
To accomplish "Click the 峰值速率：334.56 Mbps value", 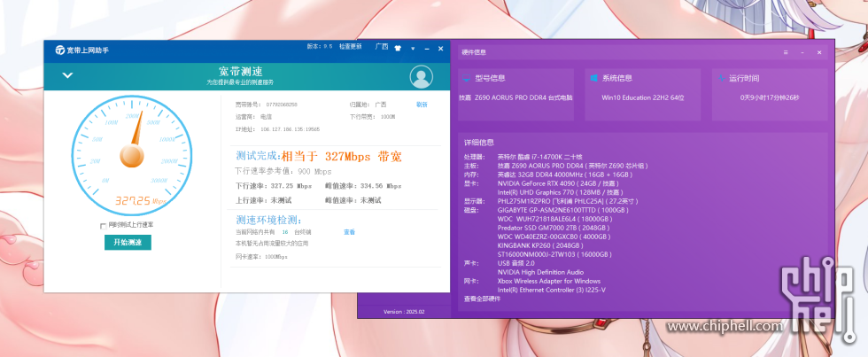I will (363, 186).
